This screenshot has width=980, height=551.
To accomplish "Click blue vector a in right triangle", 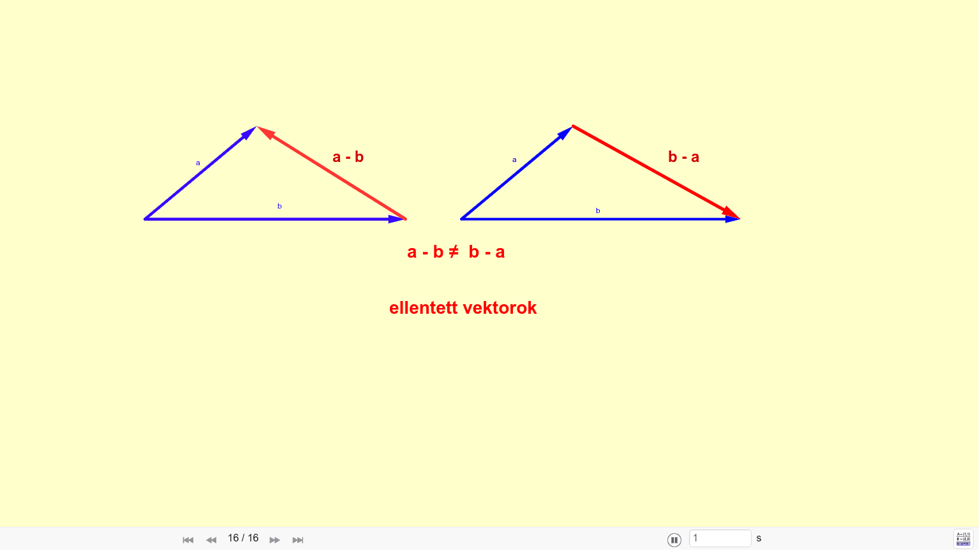I will 517,172.
